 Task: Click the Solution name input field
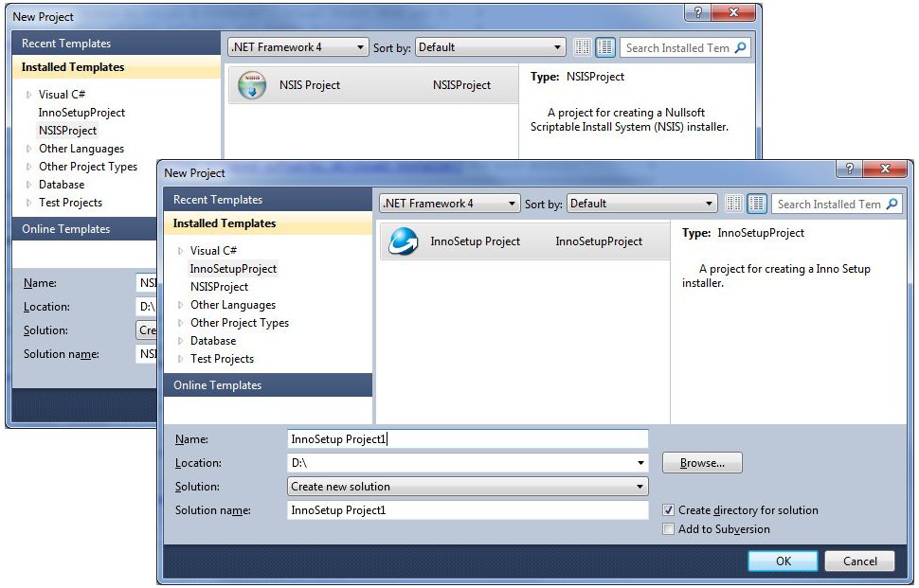468,510
